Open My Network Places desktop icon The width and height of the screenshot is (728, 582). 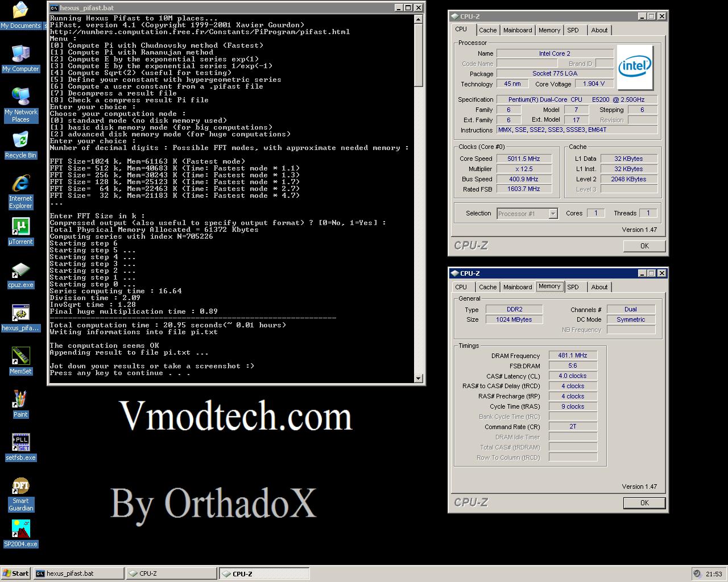[x=20, y=105]
